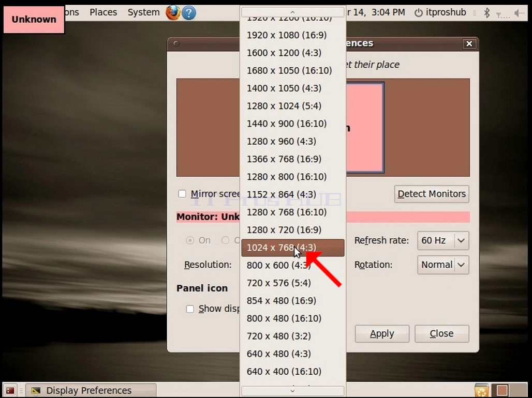Select the On radio button
Image resolution: width=532 pixels, height=398 pixels.
coord(190,240)
